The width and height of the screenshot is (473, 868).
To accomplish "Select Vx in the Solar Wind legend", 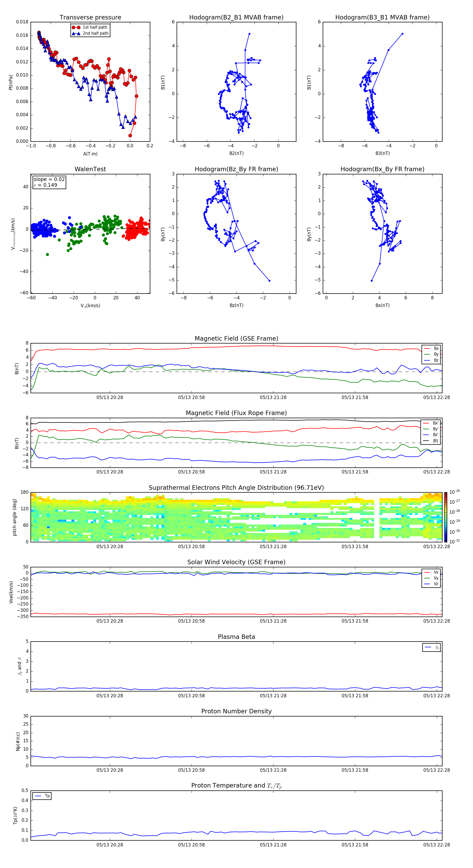I will click(x=431, y=572).
